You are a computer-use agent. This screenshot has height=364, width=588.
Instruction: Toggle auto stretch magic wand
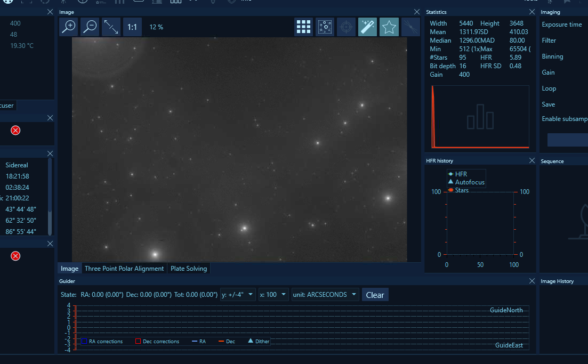point(367,27)
